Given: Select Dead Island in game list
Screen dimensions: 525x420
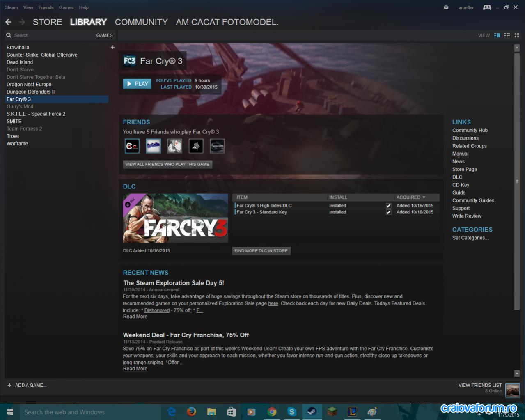Looking at the screenshot, I should click(57, 62).
